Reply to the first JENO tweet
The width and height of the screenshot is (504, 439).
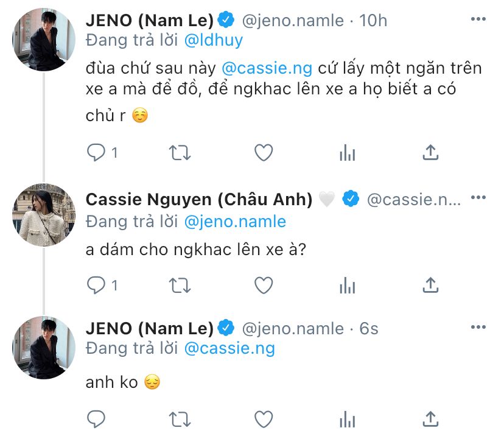96,152
